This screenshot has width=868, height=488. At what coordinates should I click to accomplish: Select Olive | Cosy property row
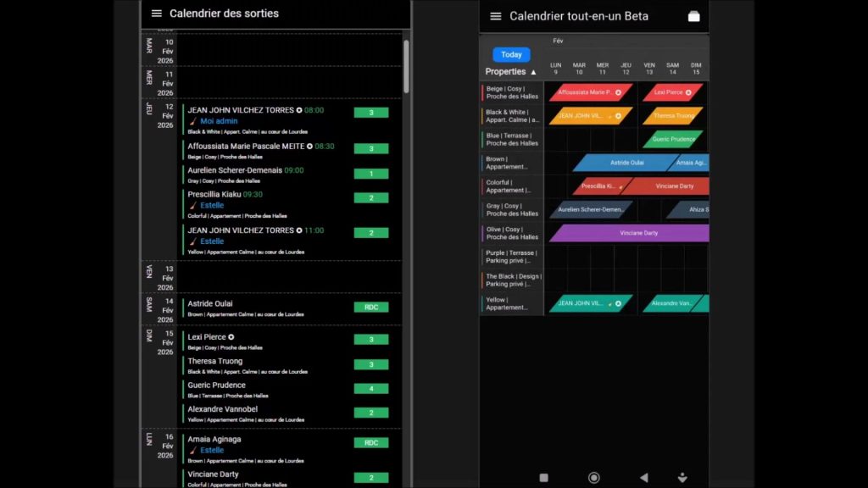(512, 233)
